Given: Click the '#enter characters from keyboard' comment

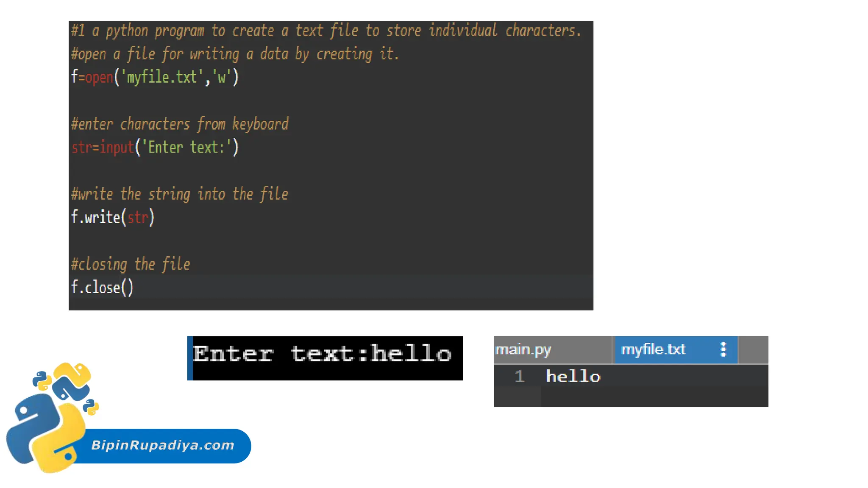Looking at the screenshot, I should [180, 124].
